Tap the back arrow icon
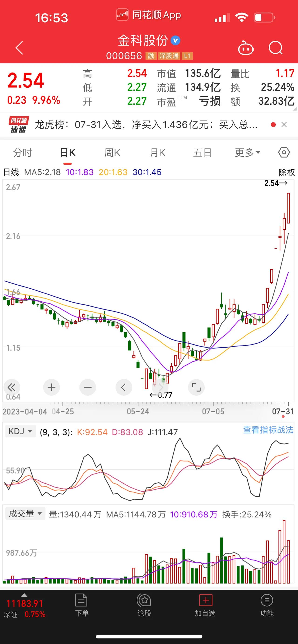 click(x=19, y=48)
